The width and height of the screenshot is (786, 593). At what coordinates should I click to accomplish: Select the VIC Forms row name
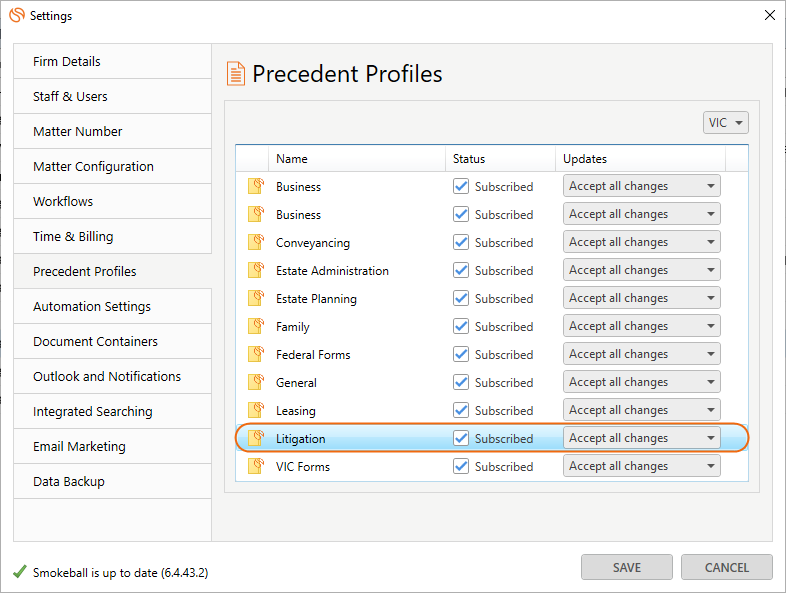(x=303, y=467)
